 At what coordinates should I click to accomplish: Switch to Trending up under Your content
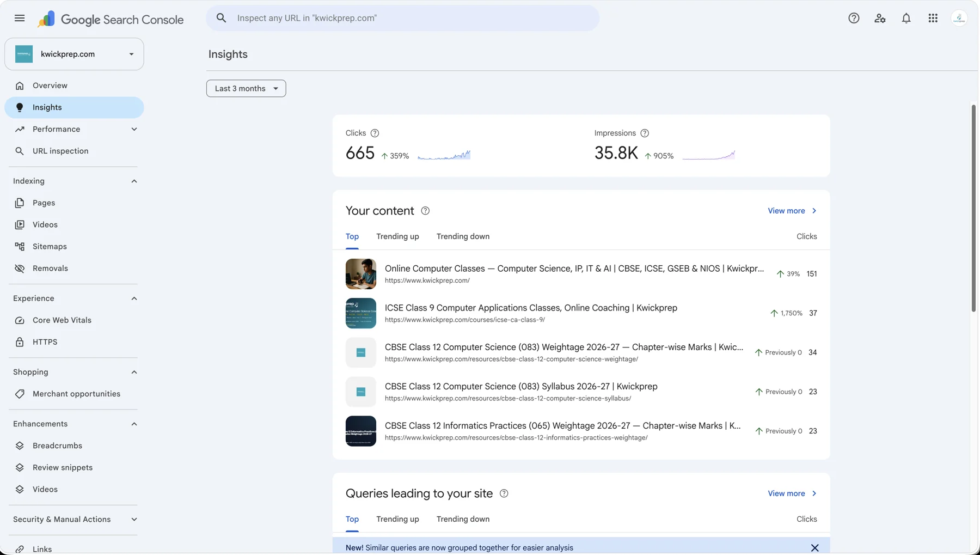pyautogui.click(x=397, y=236)
